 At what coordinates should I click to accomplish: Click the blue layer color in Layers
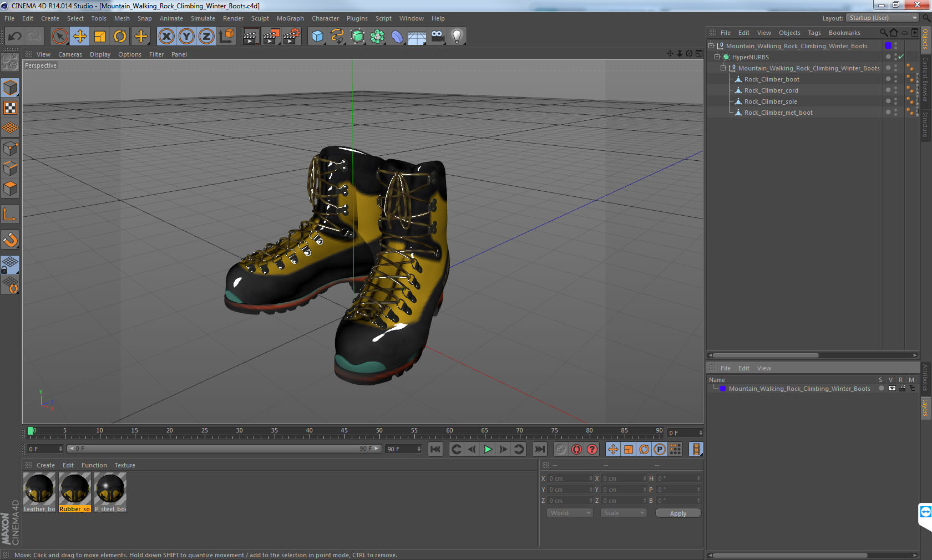(723, 389)
